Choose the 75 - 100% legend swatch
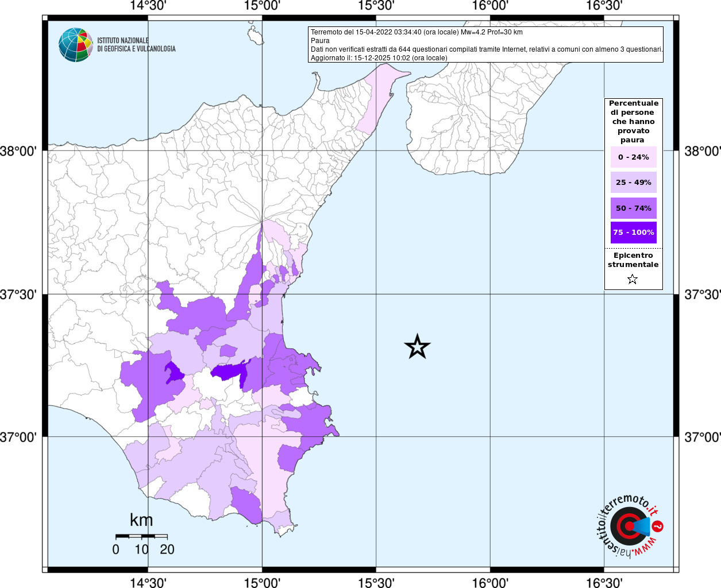Image resolution: width=721 pixels, height=588 pixels. [633, 233]
